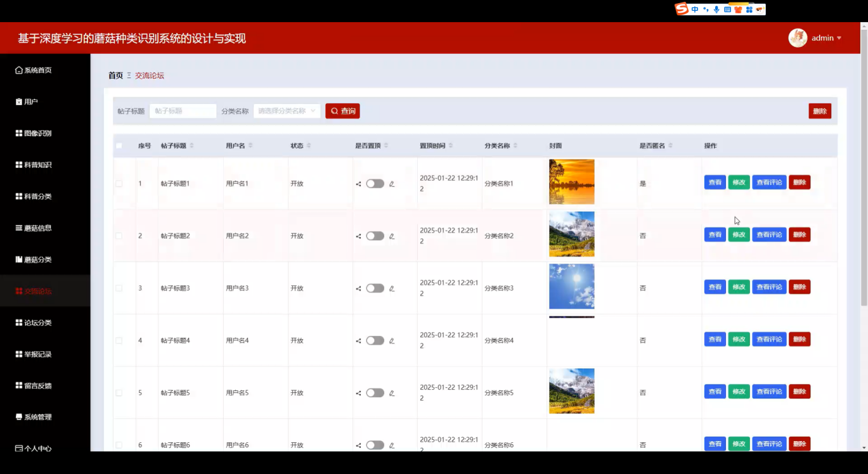Click 修改 button for 帖子标题2

pos(739,234)
